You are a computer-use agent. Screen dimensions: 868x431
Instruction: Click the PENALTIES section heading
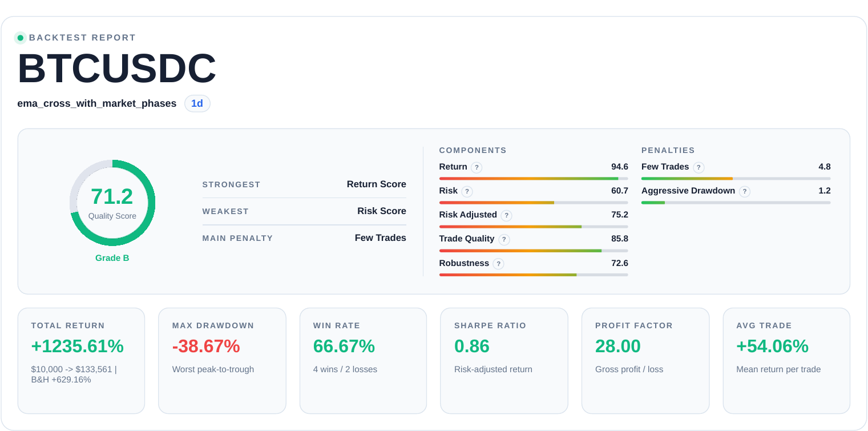click(668, 150)
